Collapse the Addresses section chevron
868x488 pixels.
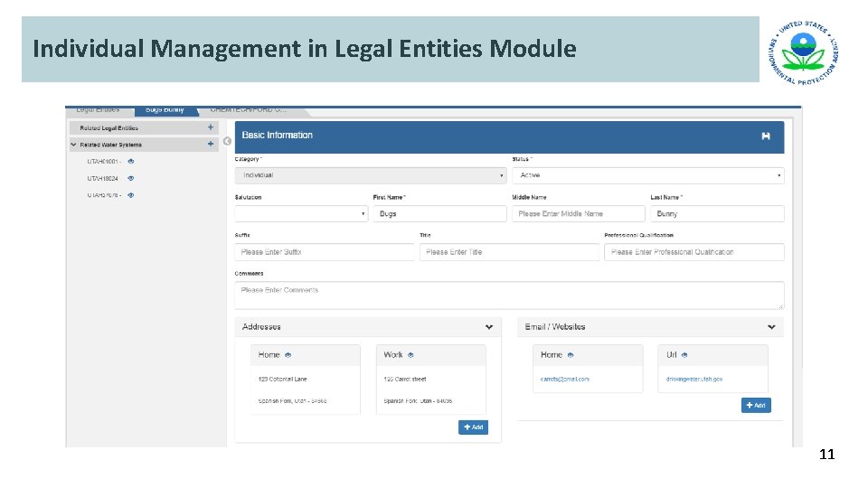point(489,327)
